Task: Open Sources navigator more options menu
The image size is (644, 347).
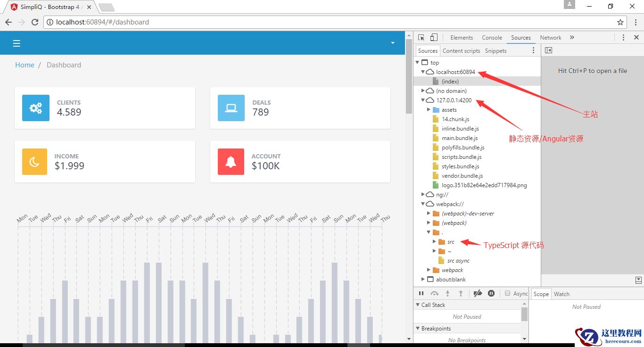Action: tap(534, 50)
